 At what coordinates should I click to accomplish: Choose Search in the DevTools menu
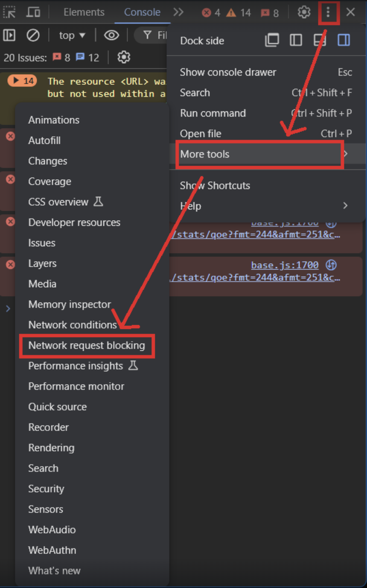(x=266, y=93)
